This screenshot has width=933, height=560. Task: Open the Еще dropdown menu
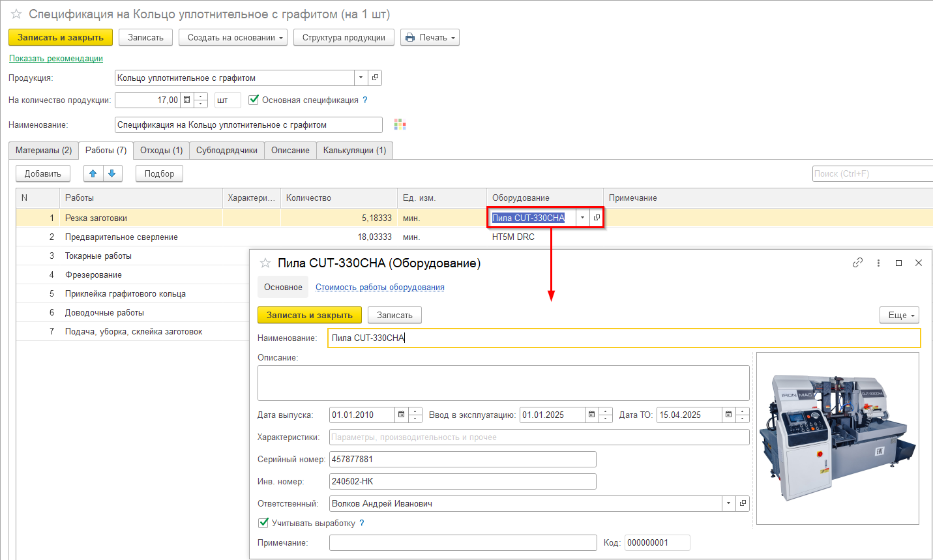[x=899, y=315]
